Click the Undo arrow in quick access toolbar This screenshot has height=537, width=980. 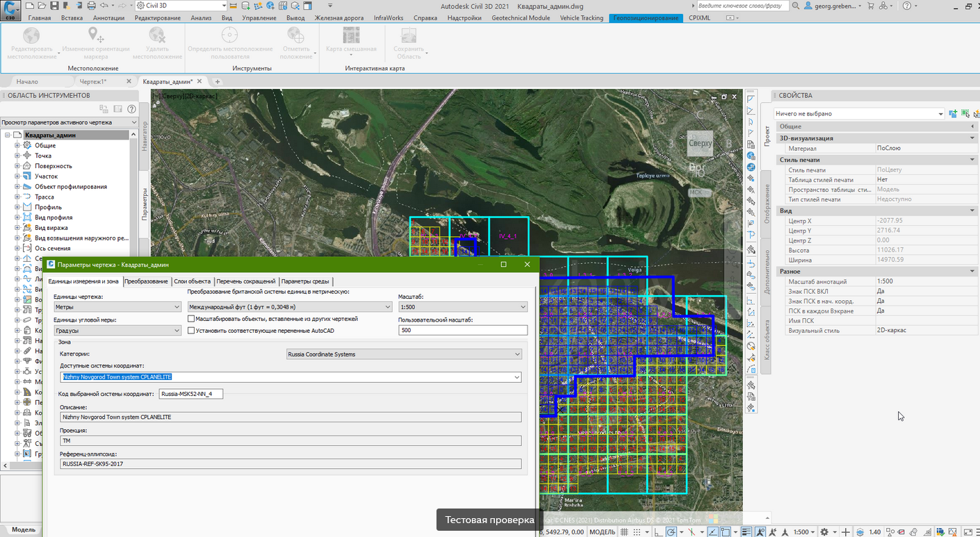103,6
